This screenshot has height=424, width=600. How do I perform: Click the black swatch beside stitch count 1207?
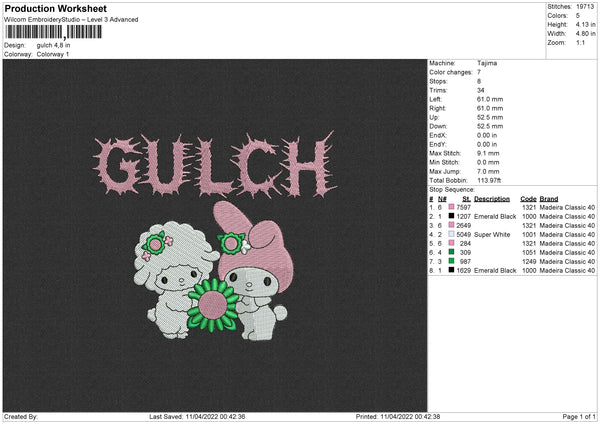pyautogui.click(x=452, y=216)
